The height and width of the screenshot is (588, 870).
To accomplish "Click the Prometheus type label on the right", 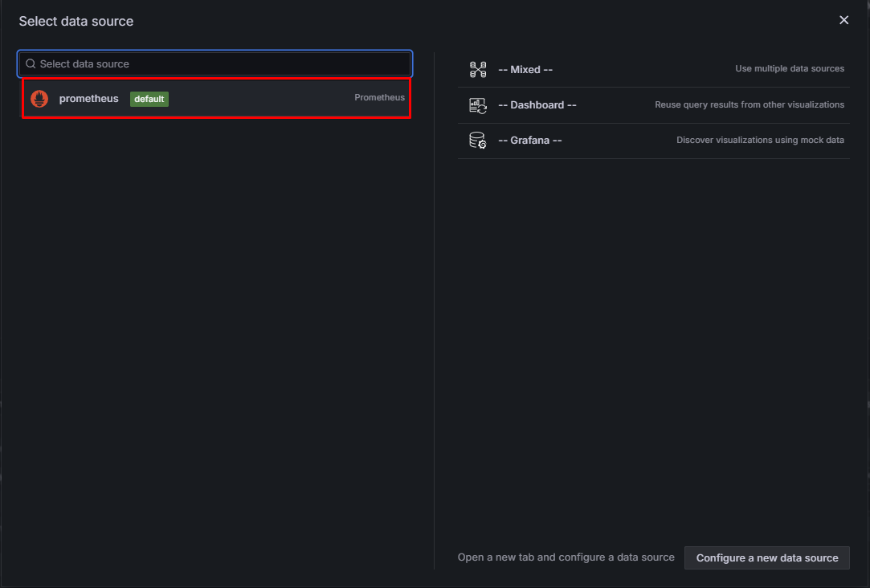I will pyautogui.click(x=379, y=96).
